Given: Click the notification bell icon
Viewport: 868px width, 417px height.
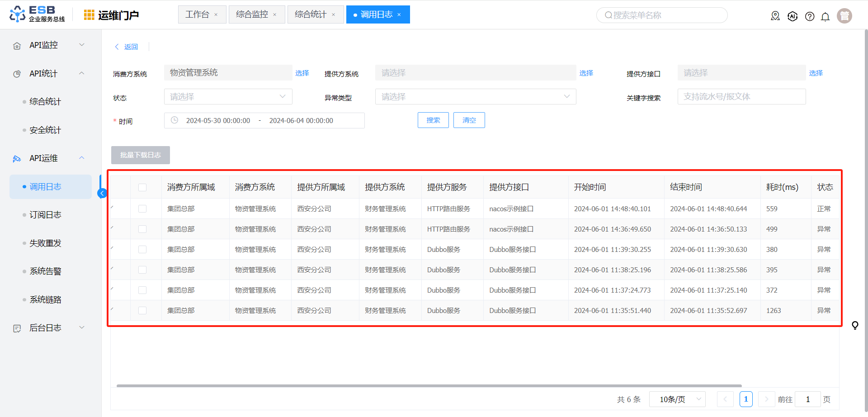Looking at the screenshot, I should (825, 17).
